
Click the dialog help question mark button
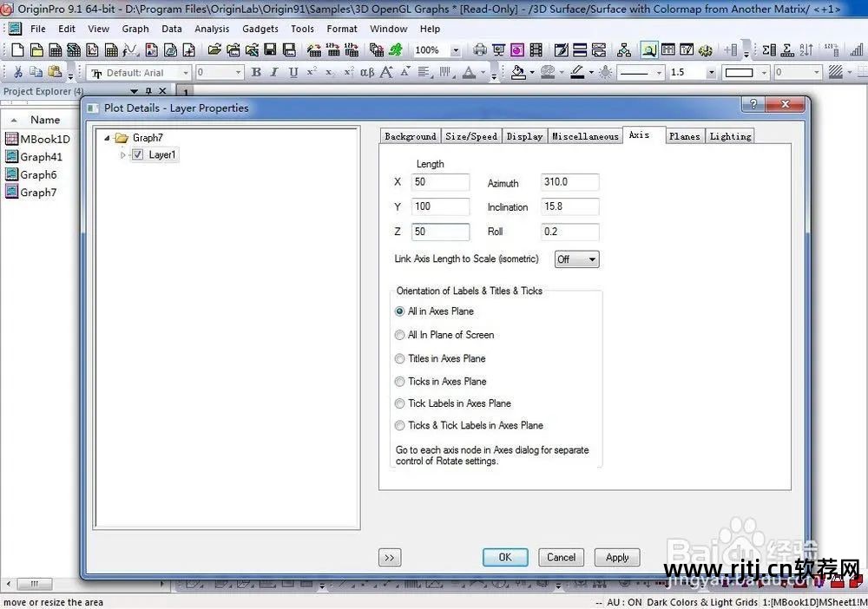tap(753, 104)
